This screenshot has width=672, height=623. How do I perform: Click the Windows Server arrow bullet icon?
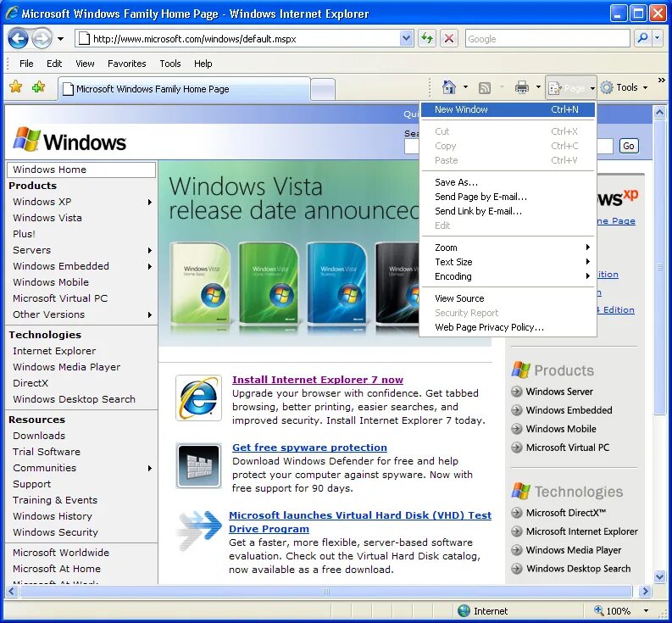tap(517, 392)
